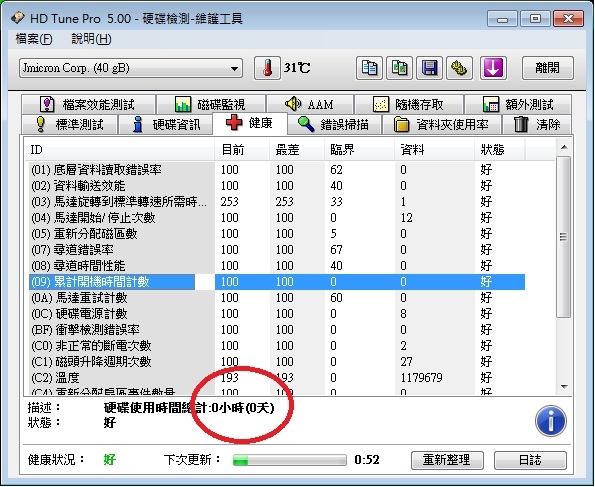Image resolution: width=595 pixels, height=487 pixels.
Task: Open the 說明(H) menu
Action: click(x=91, y=39)
